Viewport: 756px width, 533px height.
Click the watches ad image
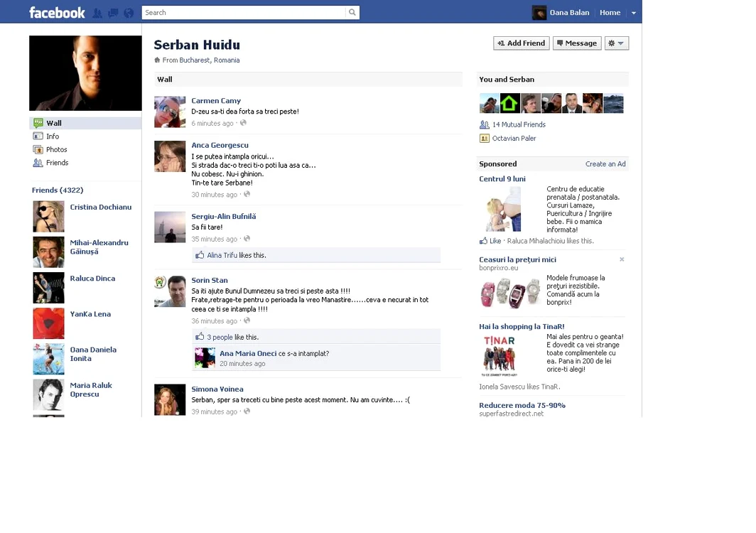tap(510, 292)
